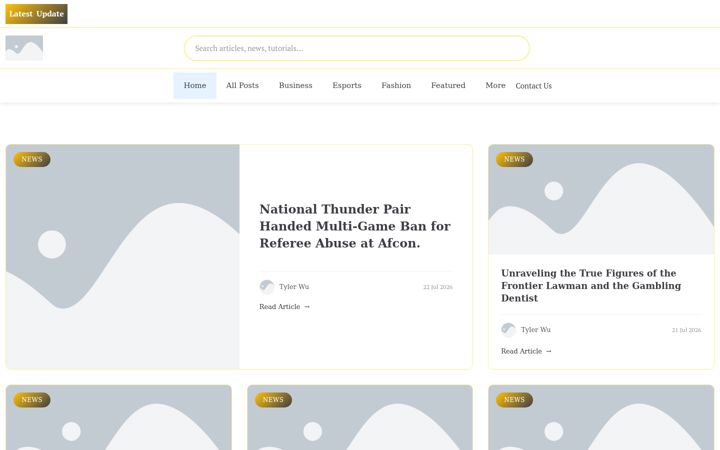Image resolution: width=720 pixels, height=450 pixels.
Task: Read Article link for National Thunder story
Action: coord(285,307)
